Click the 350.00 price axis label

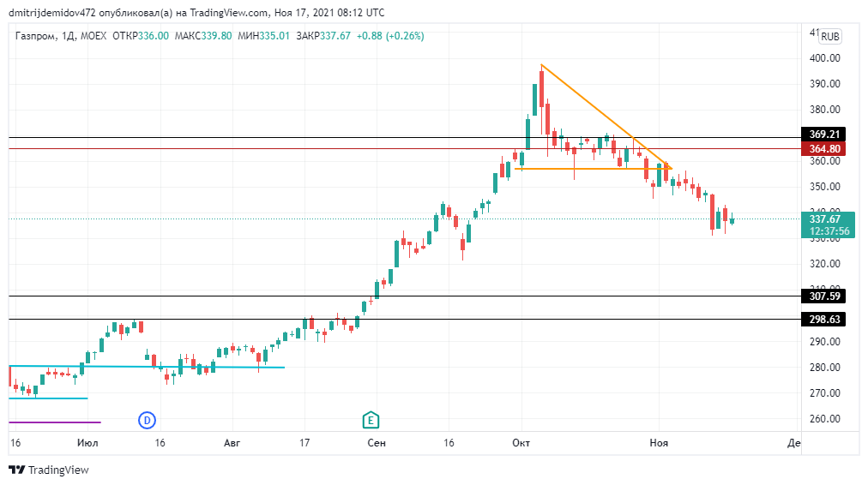point(825,187)
